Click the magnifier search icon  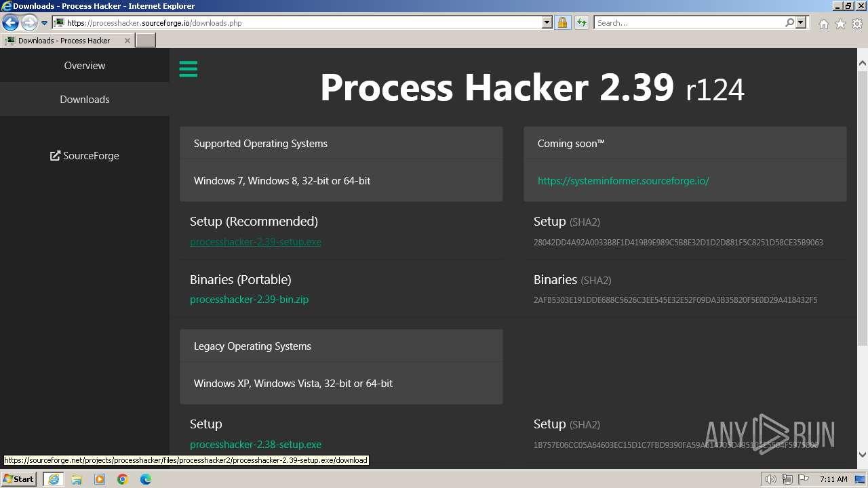[x=789, y=22]
